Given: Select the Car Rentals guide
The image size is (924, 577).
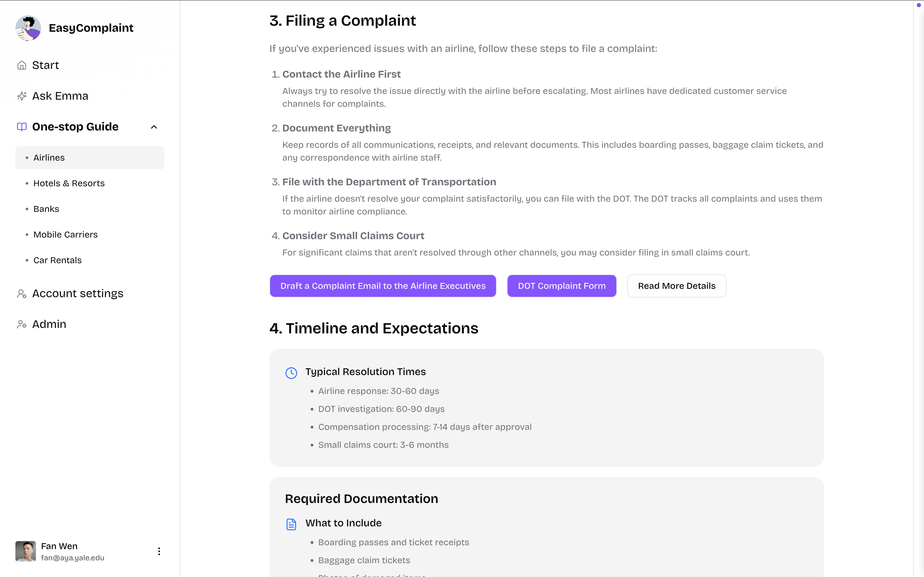Looking at the screenshot, I should [x=57, y=260].
